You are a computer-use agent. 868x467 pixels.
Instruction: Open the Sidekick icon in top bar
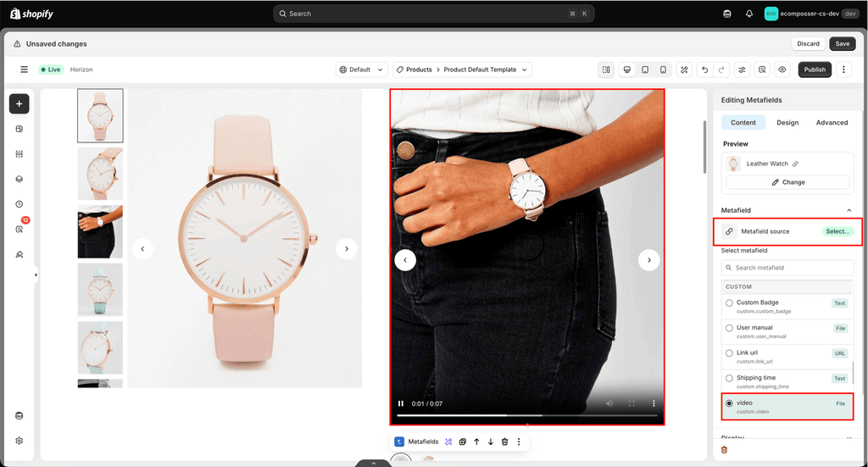726,14
